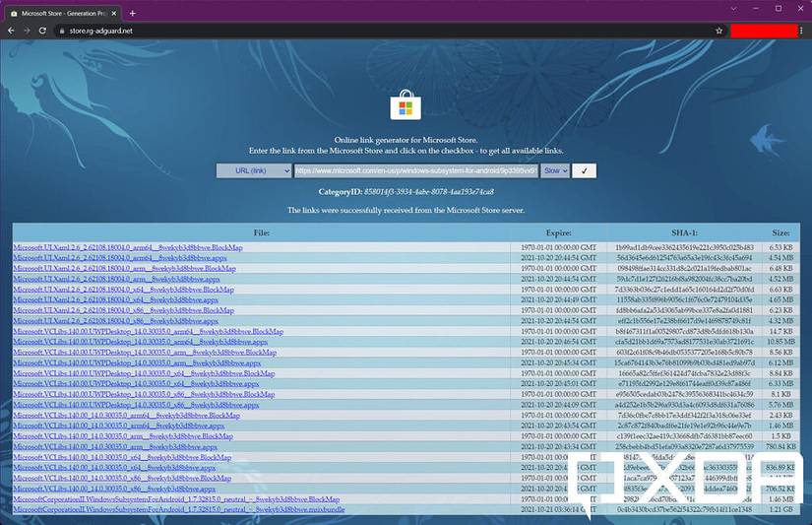
Task: Open VCLibs.140.00_14.0.30035.0 x86 BlockMap link
Action: click(x=122, y=479)
